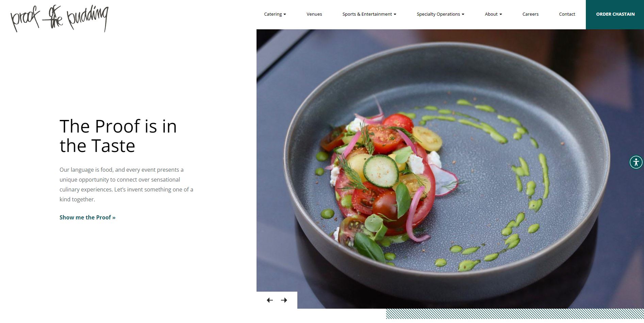644x323 pixels.
Task: Open the Contact page
Action: [567, 14]
